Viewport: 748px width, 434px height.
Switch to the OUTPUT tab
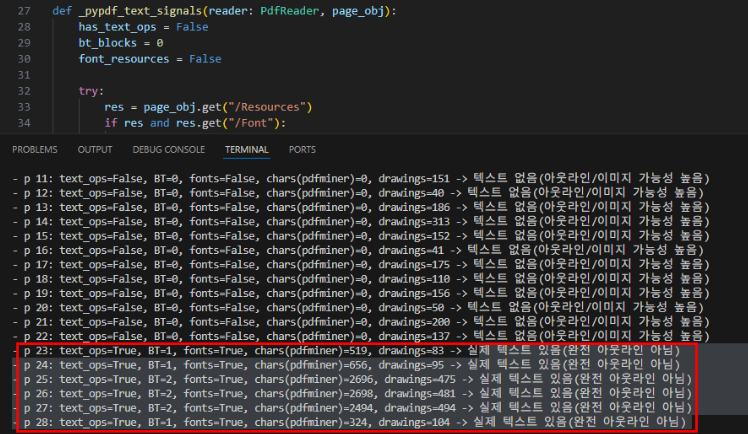[95, 150]
